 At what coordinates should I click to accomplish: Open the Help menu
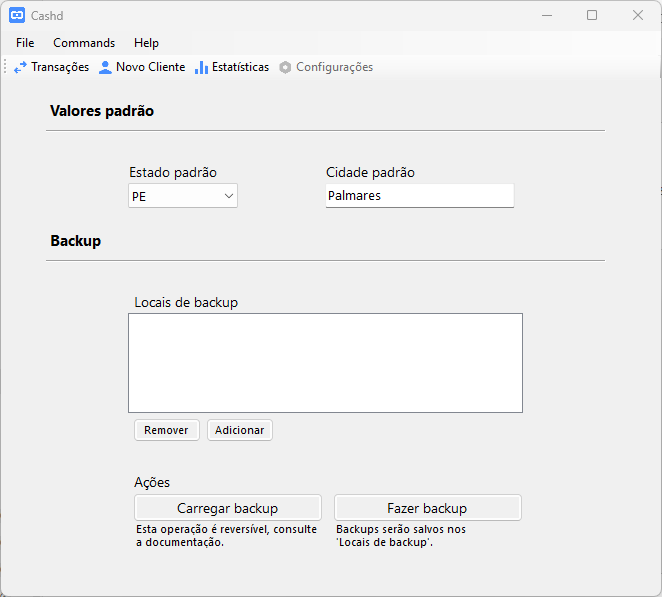pyautogui.click(x=146, y=43)
